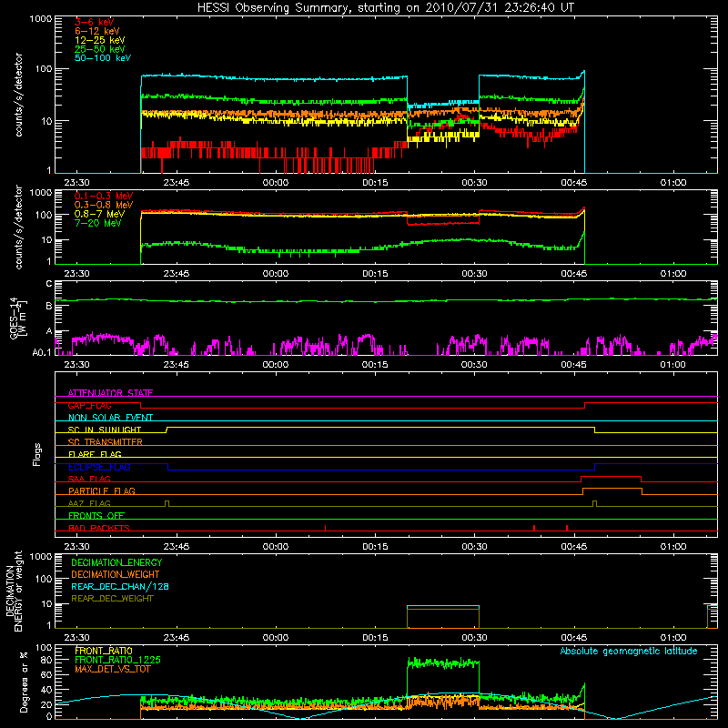Viewport: 728px width, 728px height.
Task: Click the FRONT_RATIO legend entry
Action: 104,651
